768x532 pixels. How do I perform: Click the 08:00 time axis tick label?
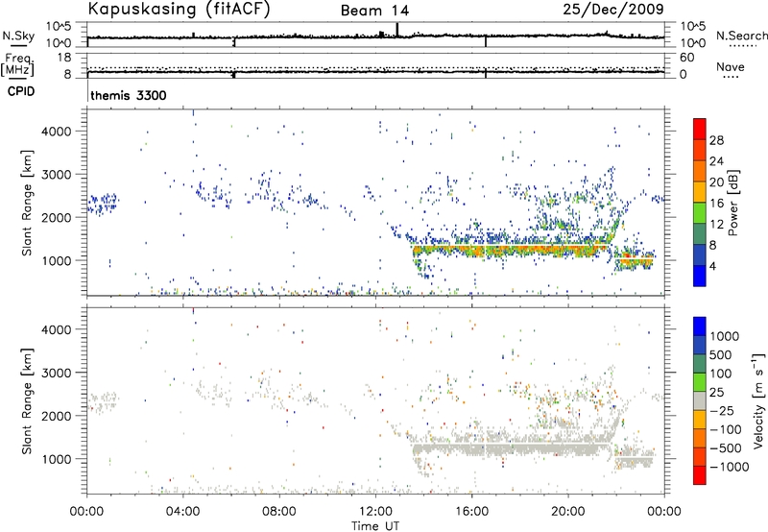click(x=279, y=512)
